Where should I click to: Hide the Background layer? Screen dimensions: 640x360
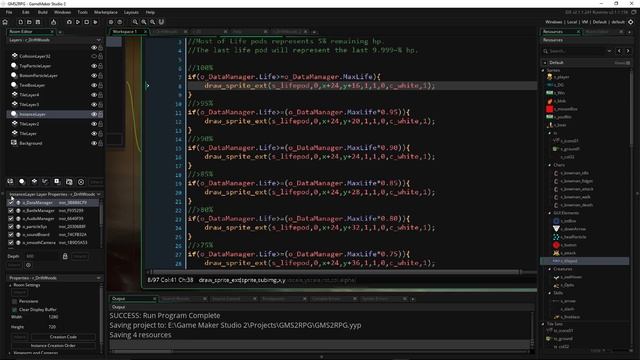pyautogui.click(x=94, y=143)
